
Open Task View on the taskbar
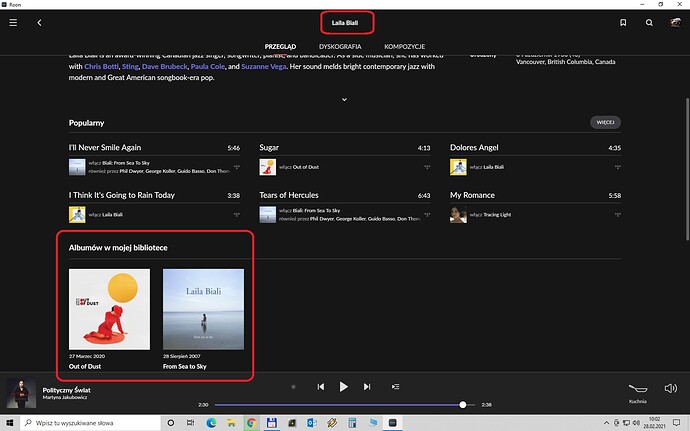click(190, 423)
